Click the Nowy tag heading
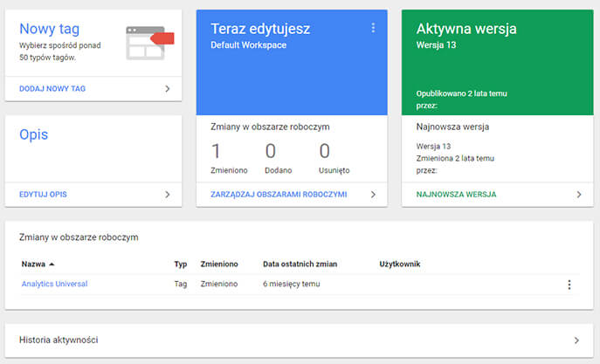Screen dimensions: 600x364 tap(50, 29)
